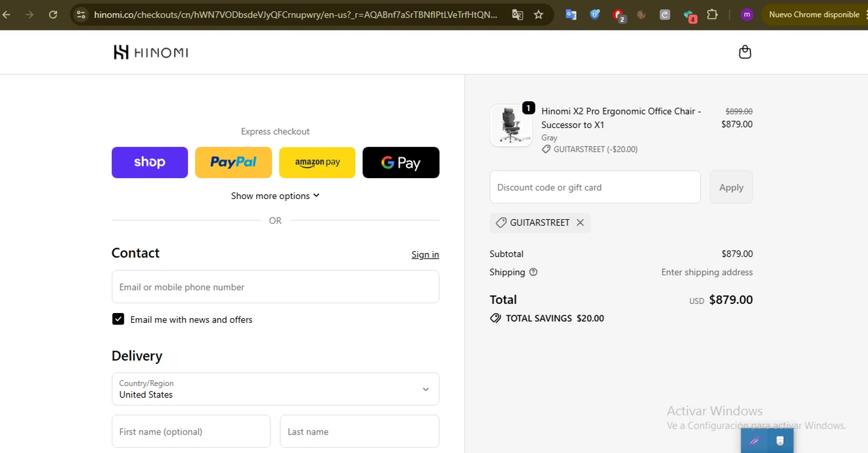
Task: Click the Hinomi logo in header
Action: [150, 52]
